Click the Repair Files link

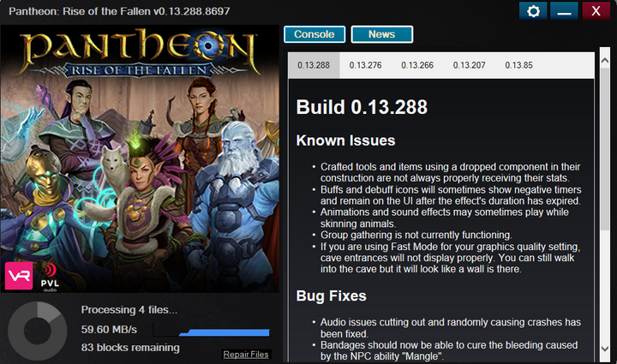[246, 355]
